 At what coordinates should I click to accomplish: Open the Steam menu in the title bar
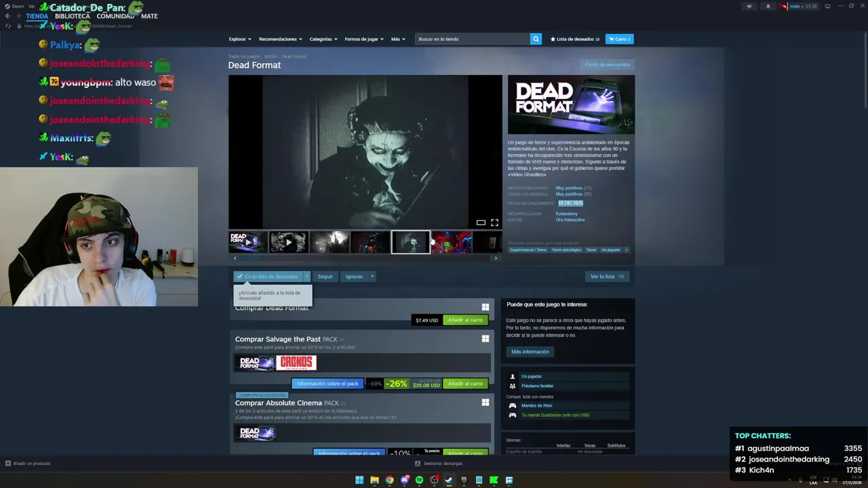tap(15, 6)
